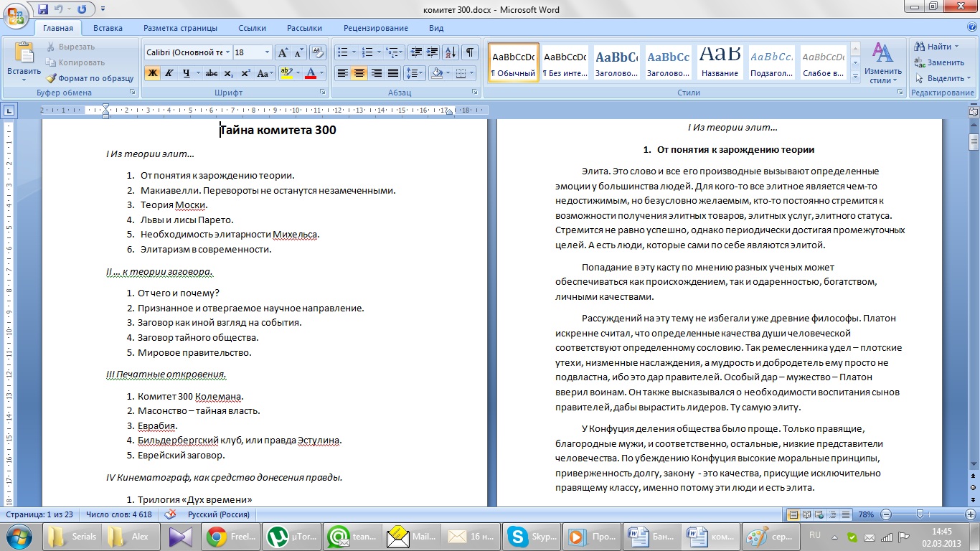Click the Superscript x² icon

[245, 73]
